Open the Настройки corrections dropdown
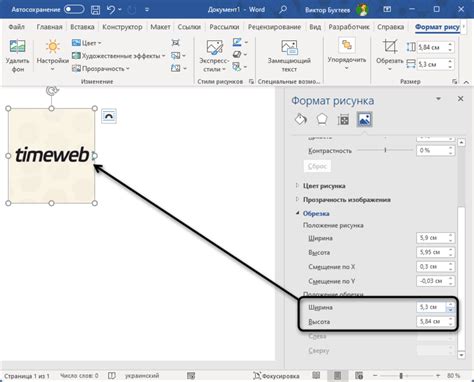The height and width of the screenshot is (382, 474). click(53, 55)
